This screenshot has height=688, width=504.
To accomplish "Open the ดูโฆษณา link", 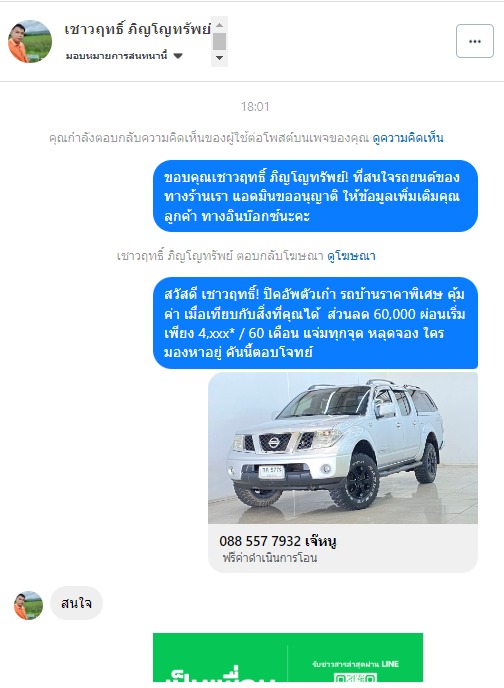I will point(351,255).
